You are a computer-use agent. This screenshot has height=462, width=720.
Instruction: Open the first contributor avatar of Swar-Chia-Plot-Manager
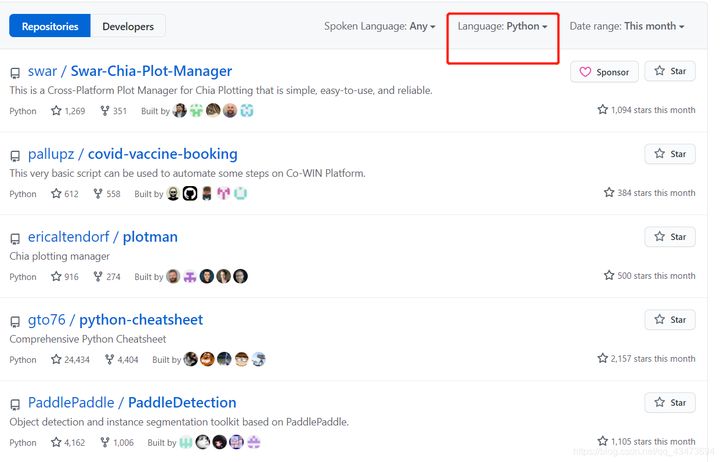(x=180, y=110)
